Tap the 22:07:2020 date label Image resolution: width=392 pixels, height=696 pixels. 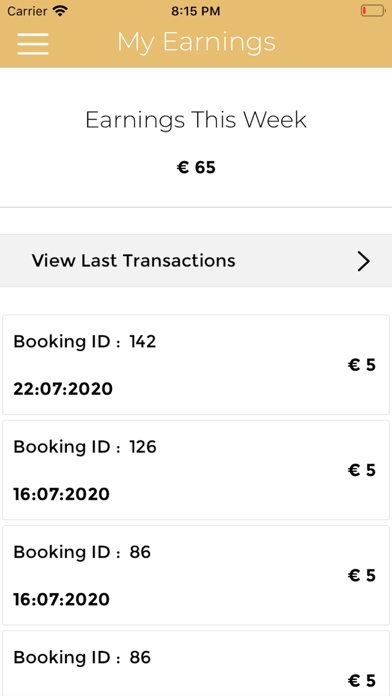coord(63,389)
